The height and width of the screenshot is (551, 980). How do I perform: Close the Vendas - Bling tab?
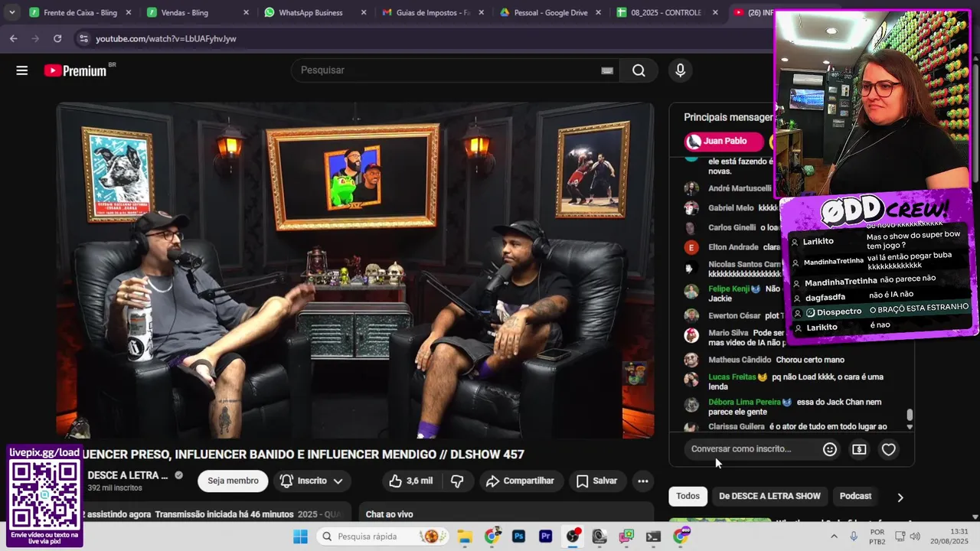click(246, 13)
